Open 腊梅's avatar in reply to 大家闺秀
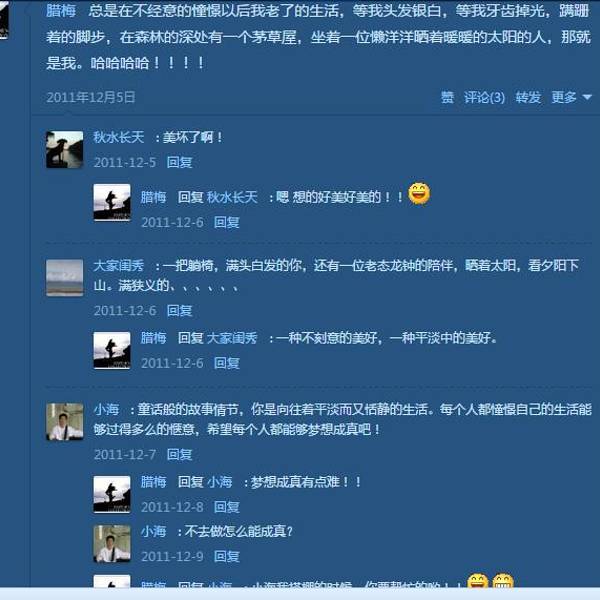Viewport: 600px width, 600px height. coord(112,351)
